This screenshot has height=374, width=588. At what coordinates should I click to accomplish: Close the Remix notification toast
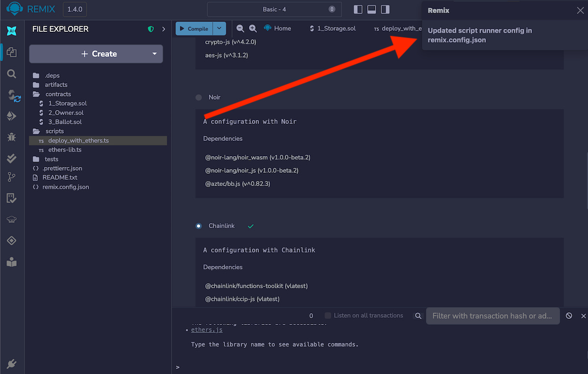[x=580, y=10]
